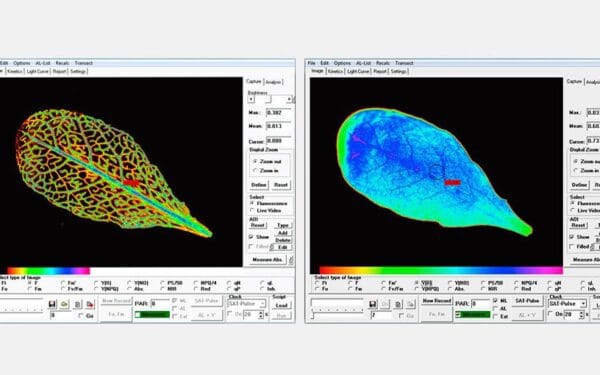Image resolution: width=600 pixels, height=375 pixels.
Task: Open the Options menu in right window
Action: tap(342, 63)
